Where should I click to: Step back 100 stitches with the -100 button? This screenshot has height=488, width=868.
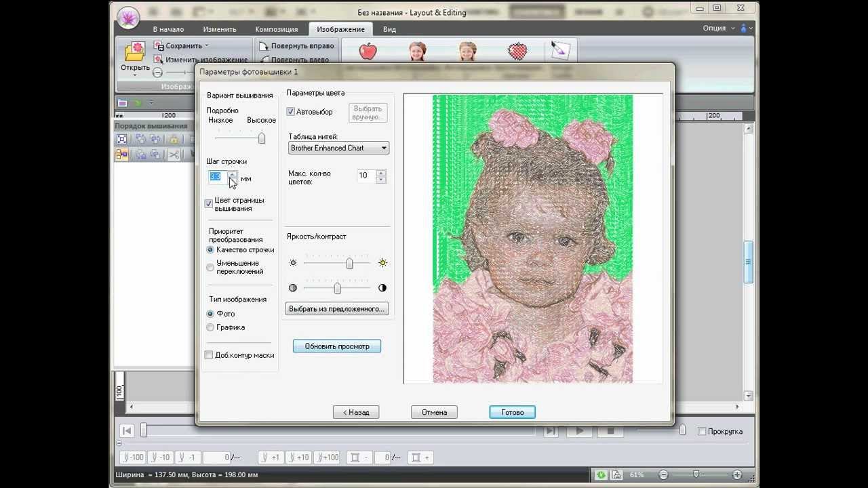click(x=132, y=457)
